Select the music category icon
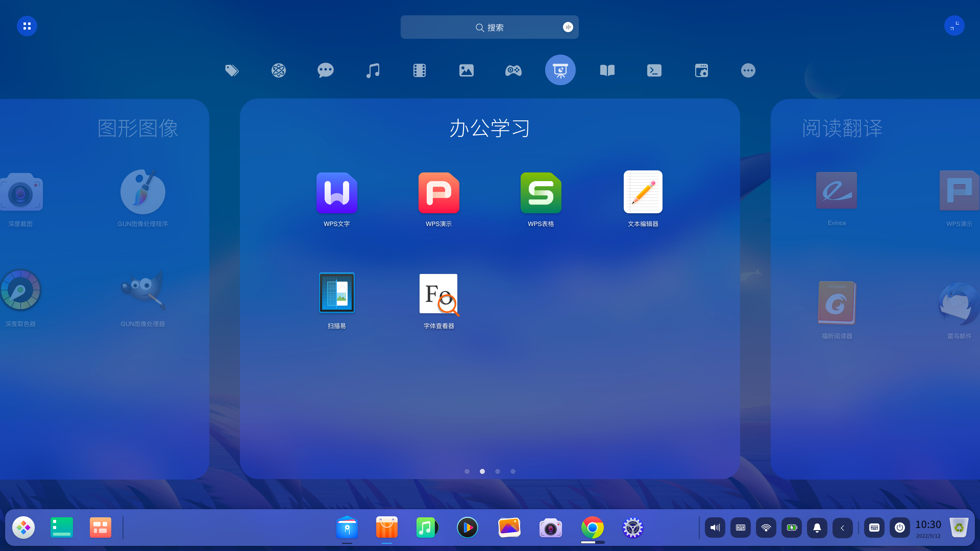Screen dimensions: 980x551 [x=372, y=70]
